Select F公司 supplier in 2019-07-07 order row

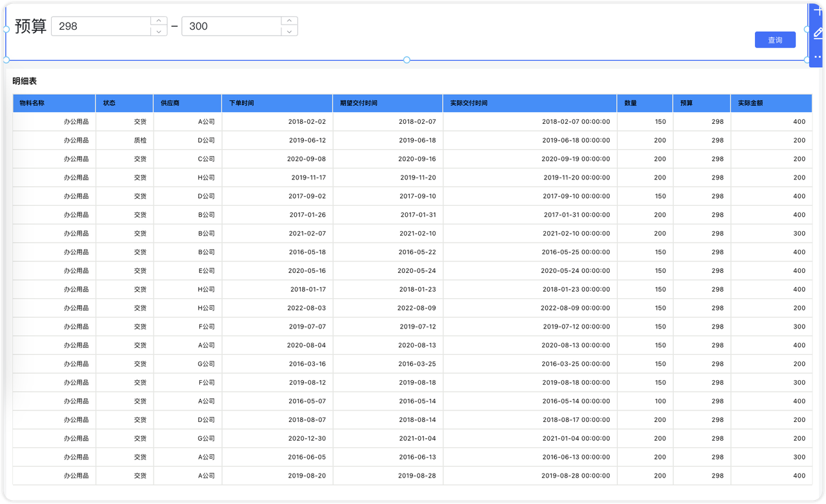(x=188, y=327)
